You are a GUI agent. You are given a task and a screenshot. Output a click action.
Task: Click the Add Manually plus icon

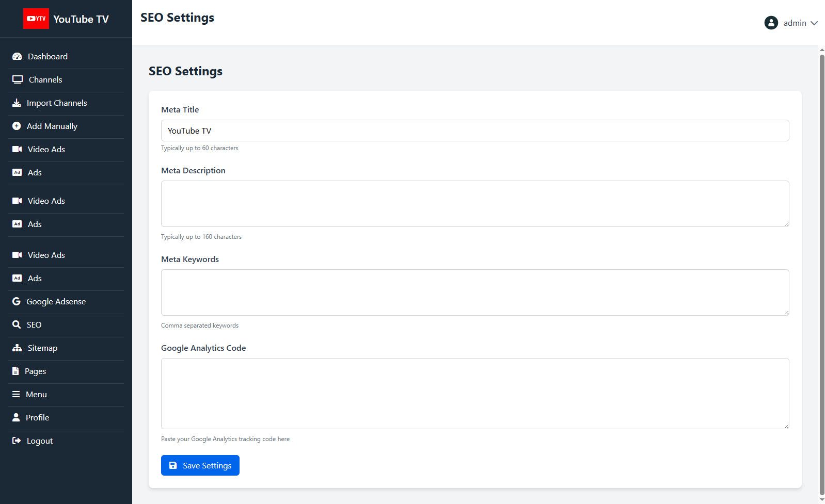coord(17,126)
